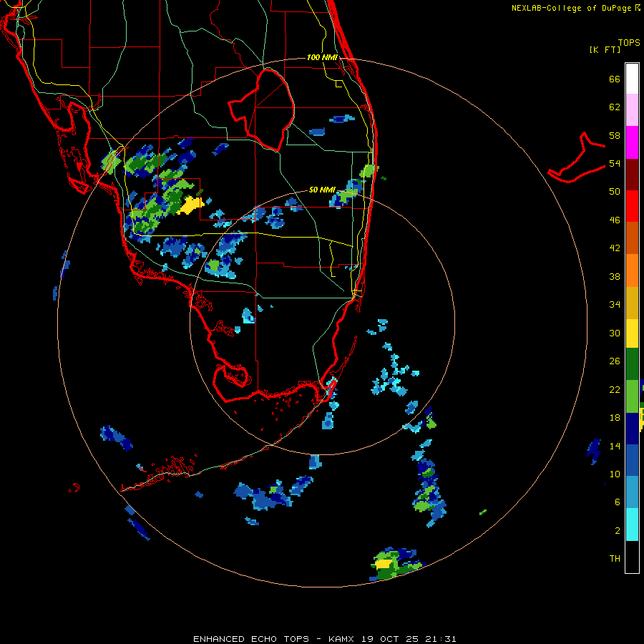Click the '100 NMI' range ring label
The image size is (644, 644).
(322, 57)
